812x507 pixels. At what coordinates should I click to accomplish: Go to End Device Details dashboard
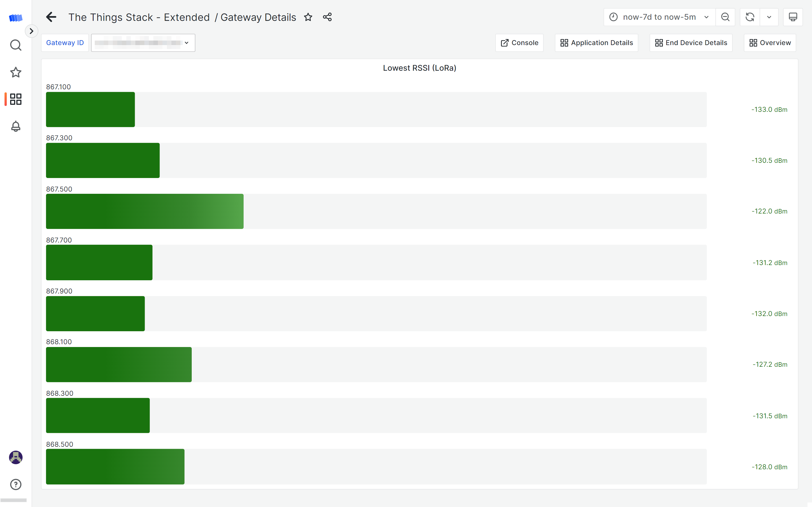point(691,43)
